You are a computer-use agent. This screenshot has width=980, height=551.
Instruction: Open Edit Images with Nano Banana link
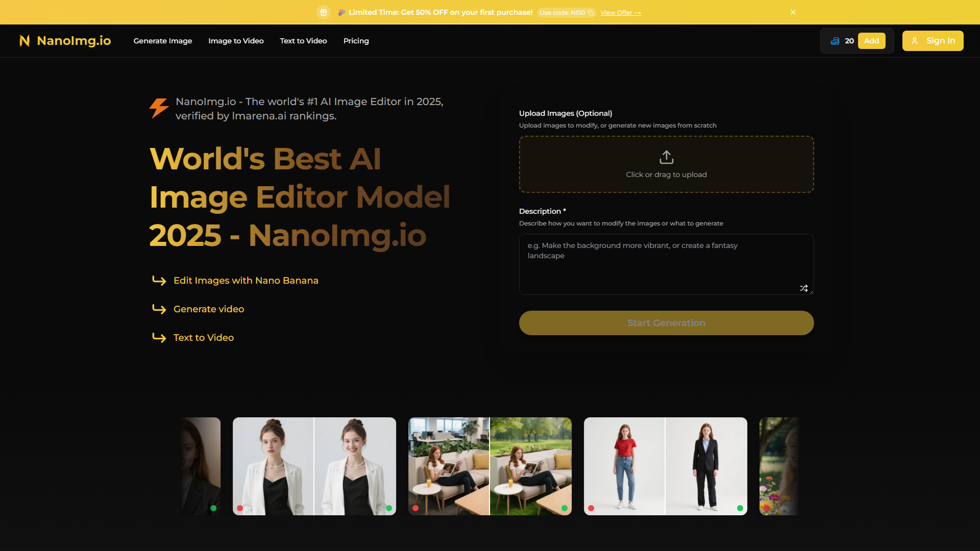pos(246,281)
